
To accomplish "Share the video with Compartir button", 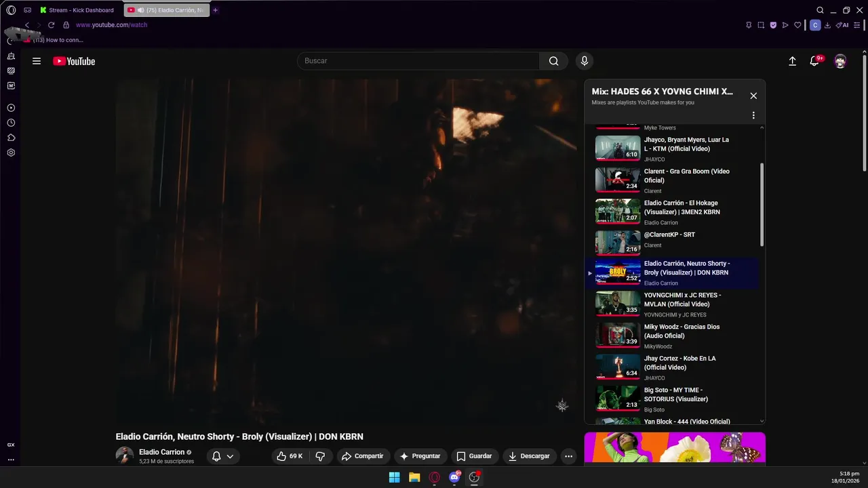I will click(363, 456).
